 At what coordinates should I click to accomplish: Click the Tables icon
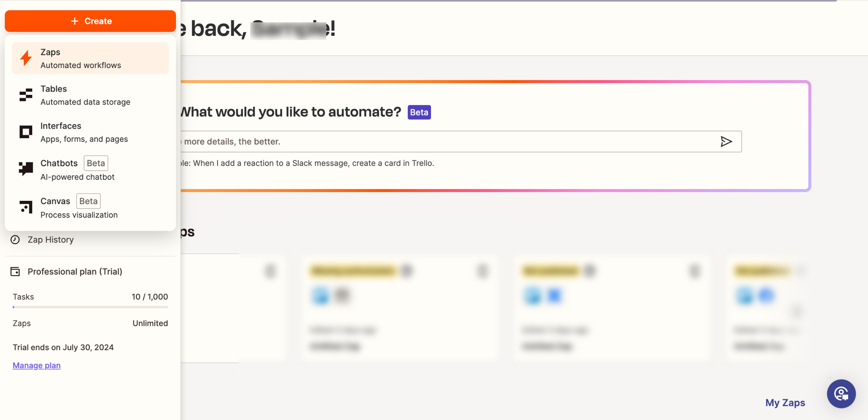click(x=26, y=95)
